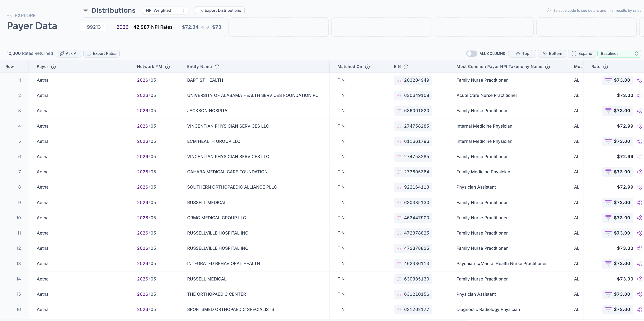Click the Rate column info icon
Image resolution: width=644 pixels, height=321 pixels.
[605, 67]
